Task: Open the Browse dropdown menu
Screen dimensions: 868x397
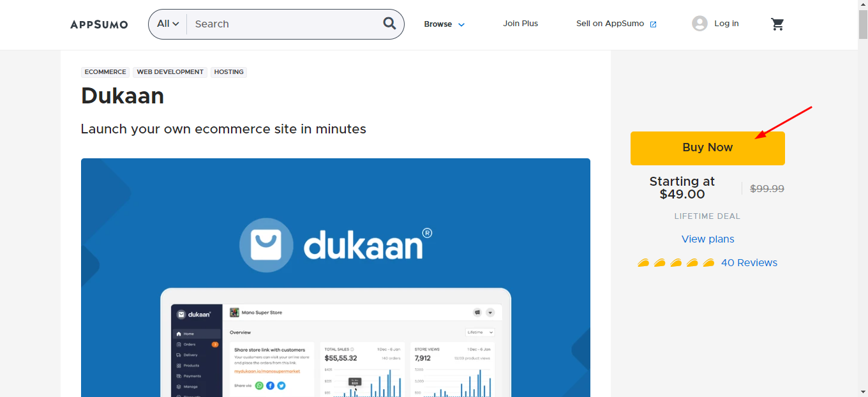Action: coord(444,24)
